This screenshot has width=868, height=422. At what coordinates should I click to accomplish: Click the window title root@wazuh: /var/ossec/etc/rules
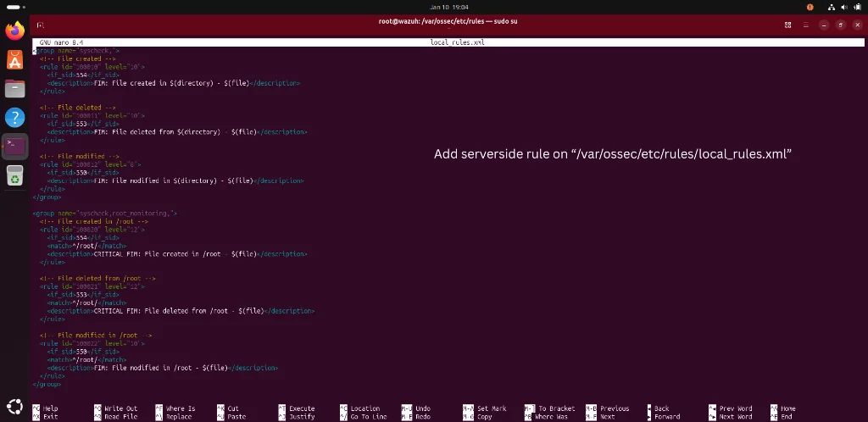point(448,21)
